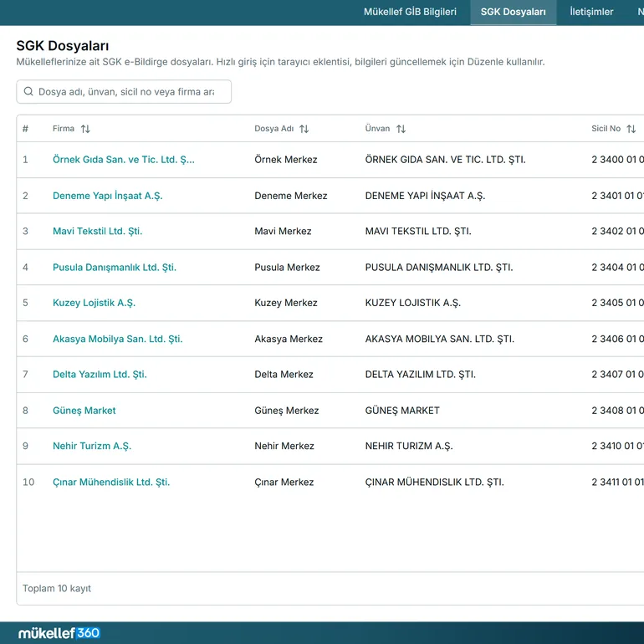Open Deneme Yapı İnşaat A.Ş. link

(x=108, y=196)
